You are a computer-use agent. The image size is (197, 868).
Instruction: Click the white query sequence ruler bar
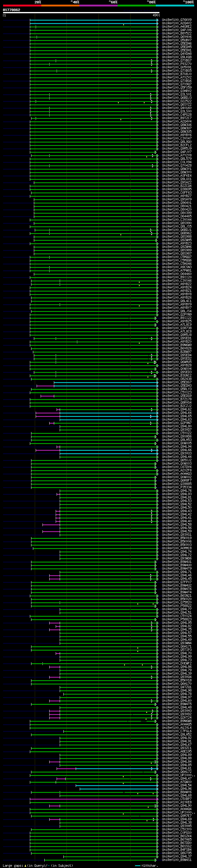point(81,12)
